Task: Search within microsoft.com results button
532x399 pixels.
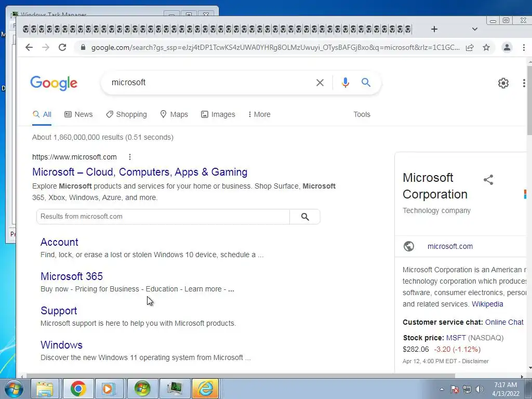Action: (305, 217)
